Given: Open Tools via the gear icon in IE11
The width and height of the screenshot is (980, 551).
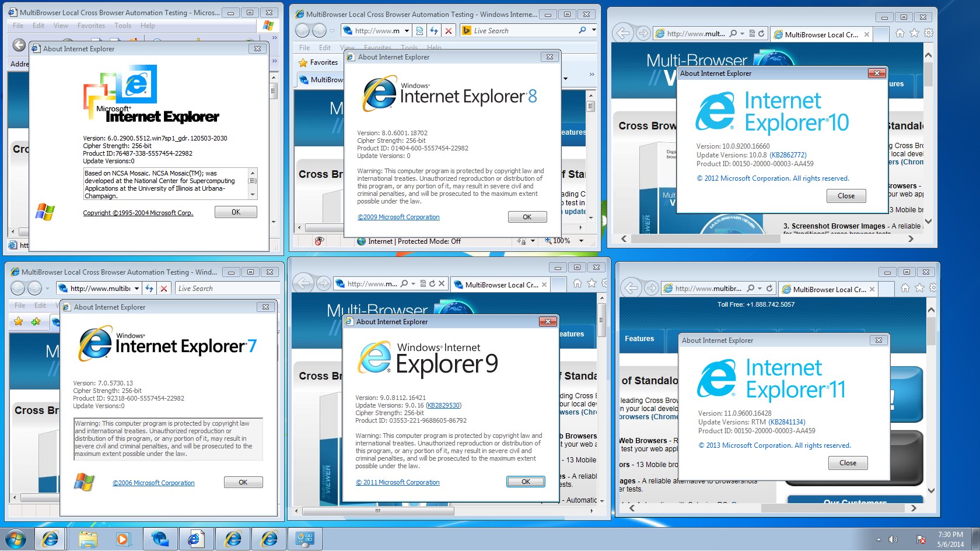Looking at the screenshot, I should 932,289.
